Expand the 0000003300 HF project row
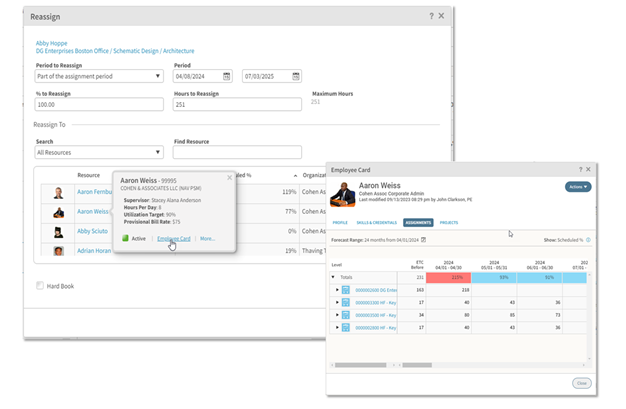 coord(338,302)
